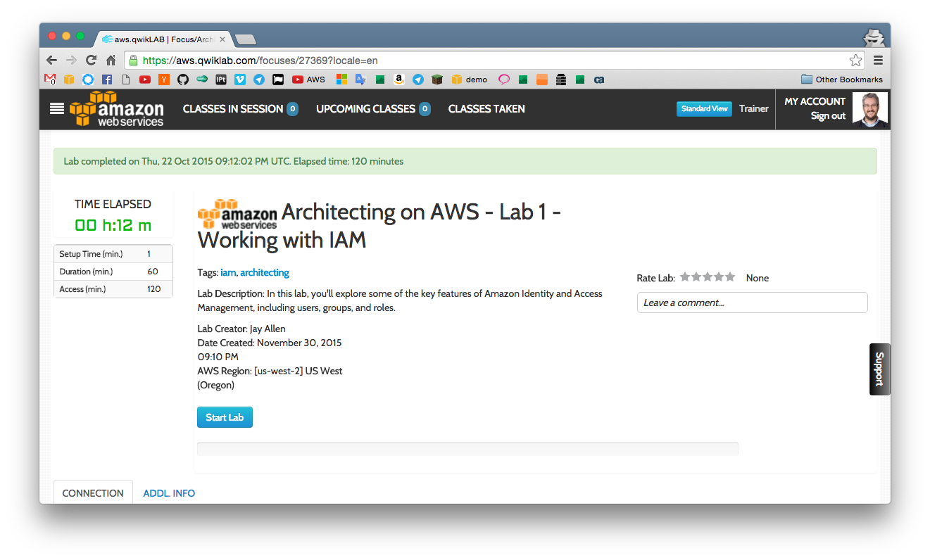Click the Upcoming Classes count badge
The image size is (930, 560).
(x=425, y=108)
